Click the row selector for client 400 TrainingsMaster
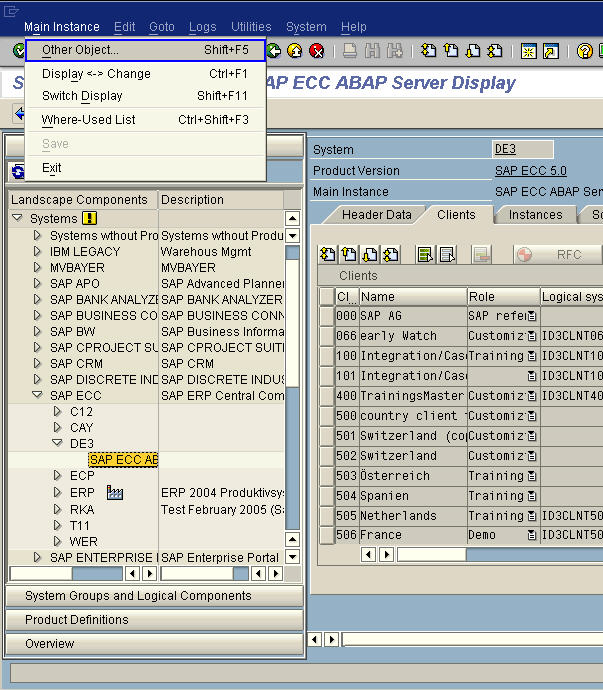 click(x=327, y=396)
